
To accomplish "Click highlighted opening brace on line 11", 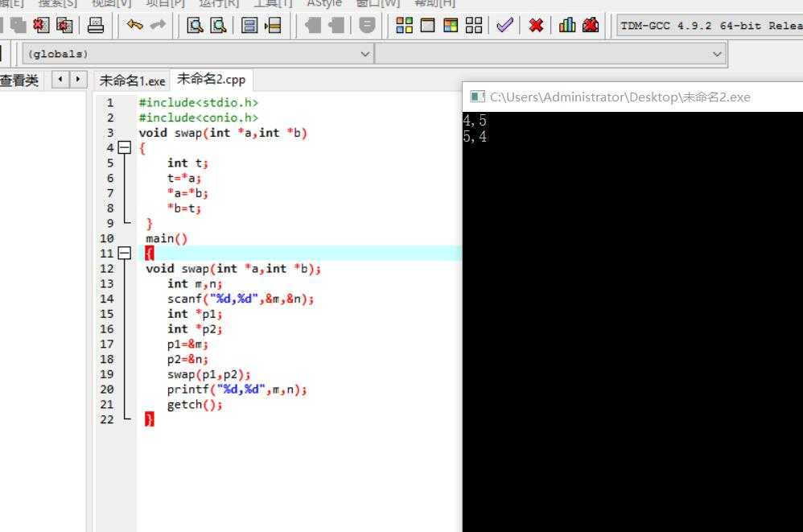I will [149, 254].
